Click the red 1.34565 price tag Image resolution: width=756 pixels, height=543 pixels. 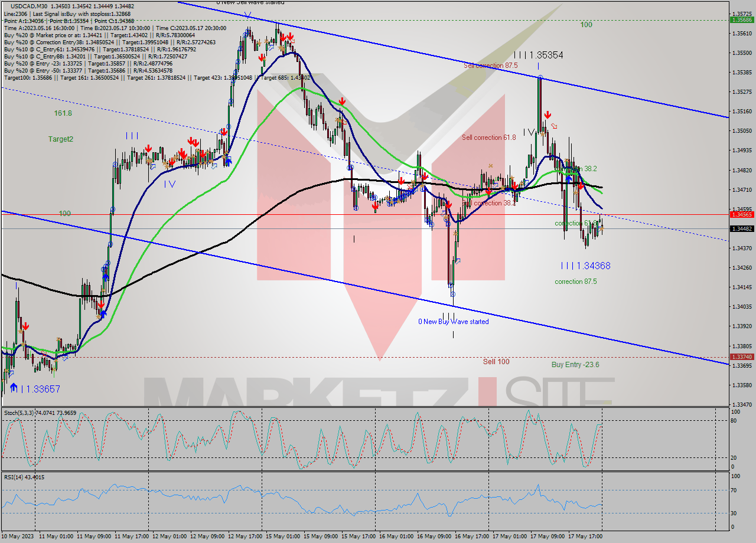tap(742, 214)
